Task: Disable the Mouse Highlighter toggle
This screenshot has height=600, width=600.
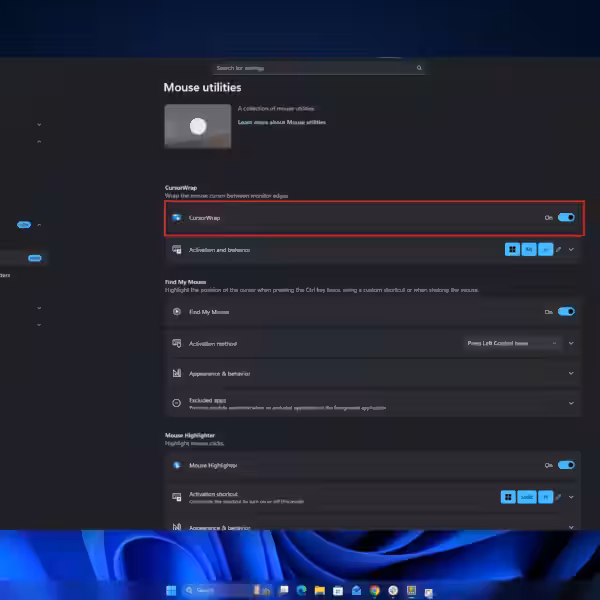Action: click(x=566, y=465)
